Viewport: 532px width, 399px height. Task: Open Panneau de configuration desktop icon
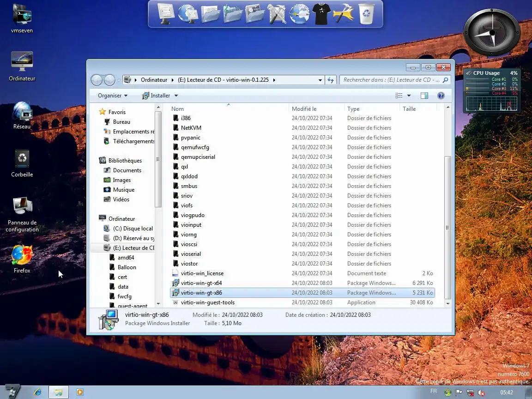point(22,214)
